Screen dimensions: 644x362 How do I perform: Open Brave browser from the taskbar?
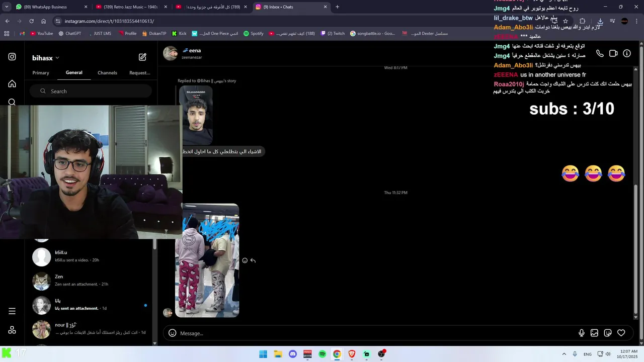click(x=352, y=354)
